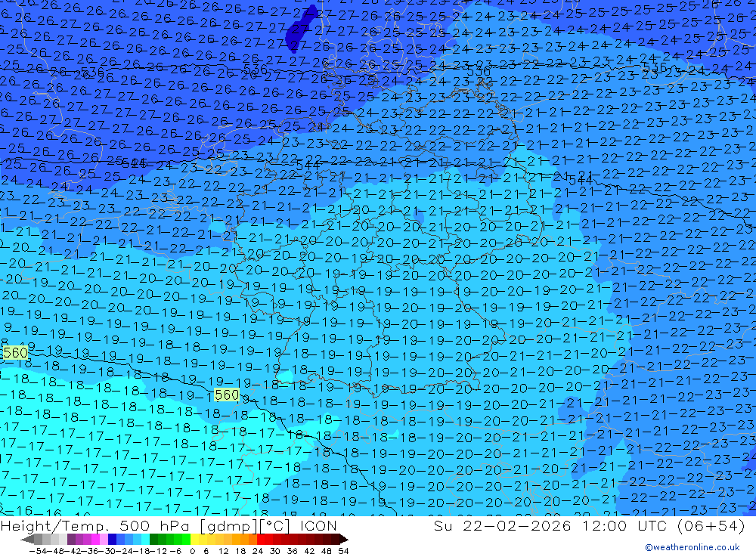Click the 560 contour label in map center
Viewport: 756px width, 554px height.
(x=227, y=395)
